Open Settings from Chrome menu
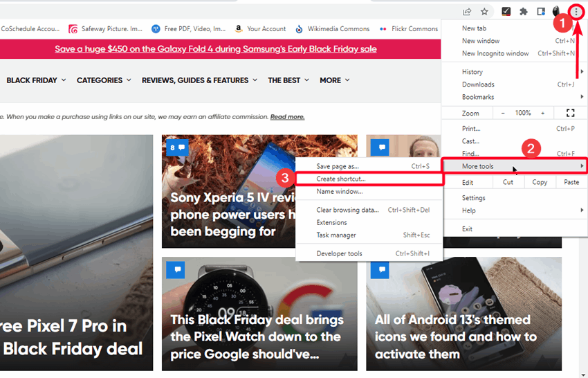 coord(514,198)
